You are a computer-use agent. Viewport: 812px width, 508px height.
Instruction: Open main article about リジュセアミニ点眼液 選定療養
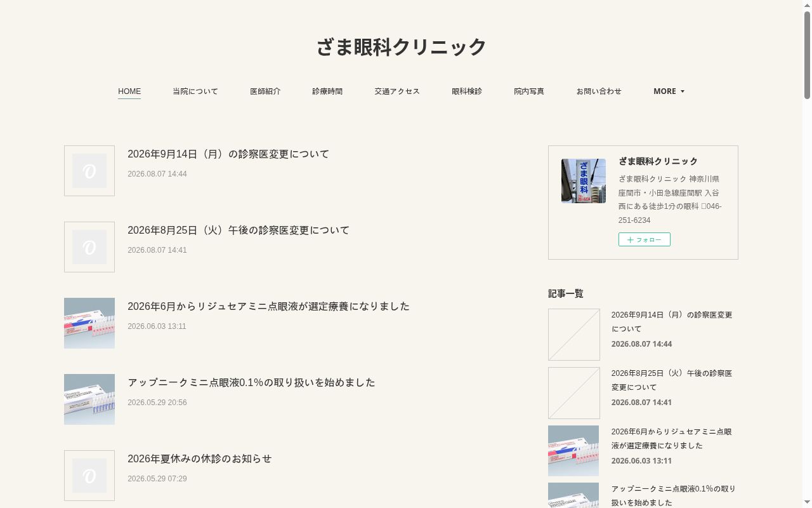[268, 307]
